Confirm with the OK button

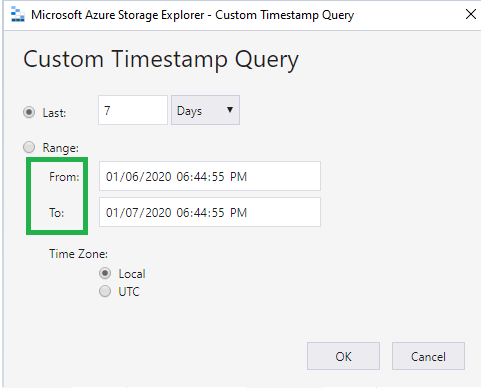(343, 356)
